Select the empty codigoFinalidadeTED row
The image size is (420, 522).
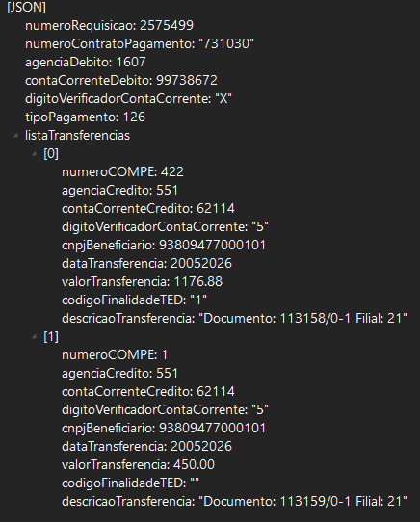tap(131, 483)
